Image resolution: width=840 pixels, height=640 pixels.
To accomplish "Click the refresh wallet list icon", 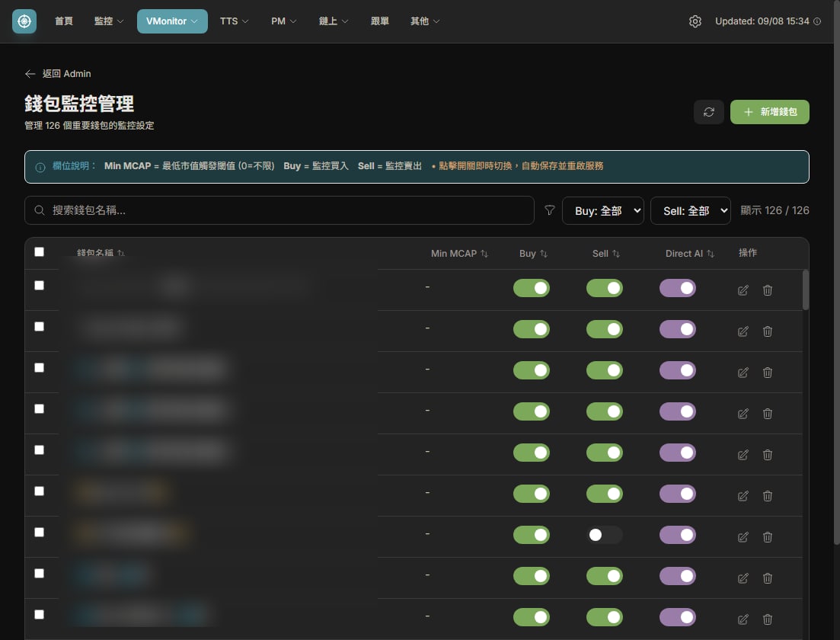I will (x=709, y=112).
